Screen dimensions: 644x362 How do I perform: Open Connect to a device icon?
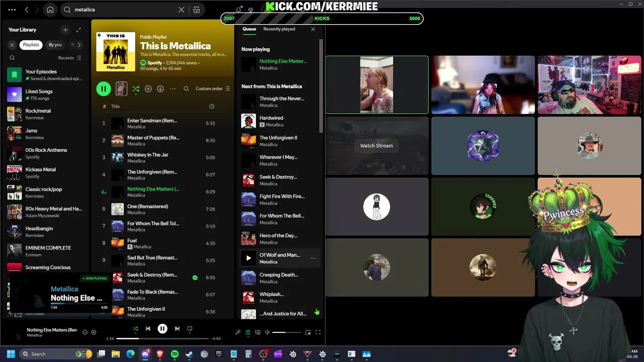(258, 332)
